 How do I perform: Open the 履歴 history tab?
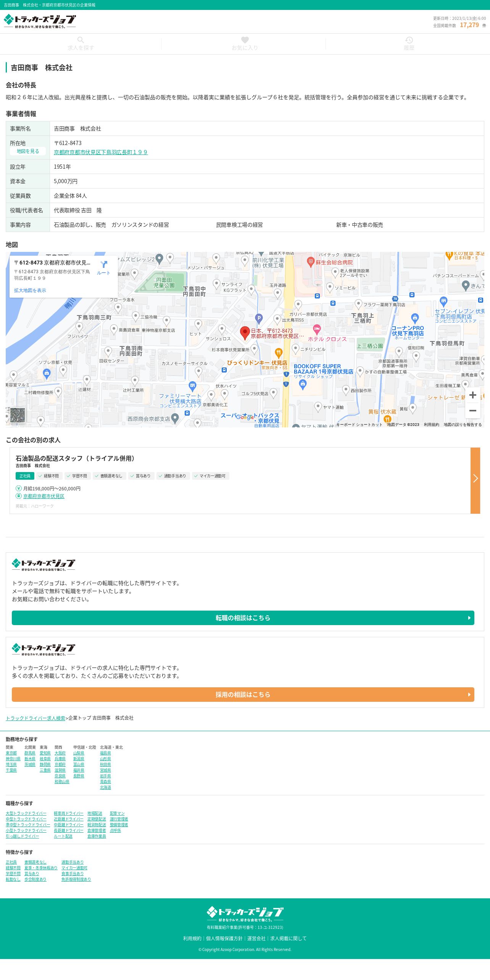409,44
